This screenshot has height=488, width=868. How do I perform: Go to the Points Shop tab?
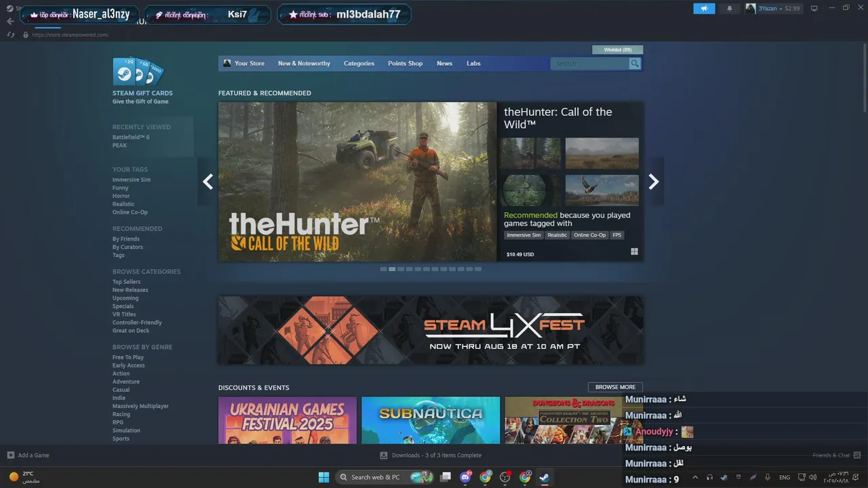click(405, 64)
